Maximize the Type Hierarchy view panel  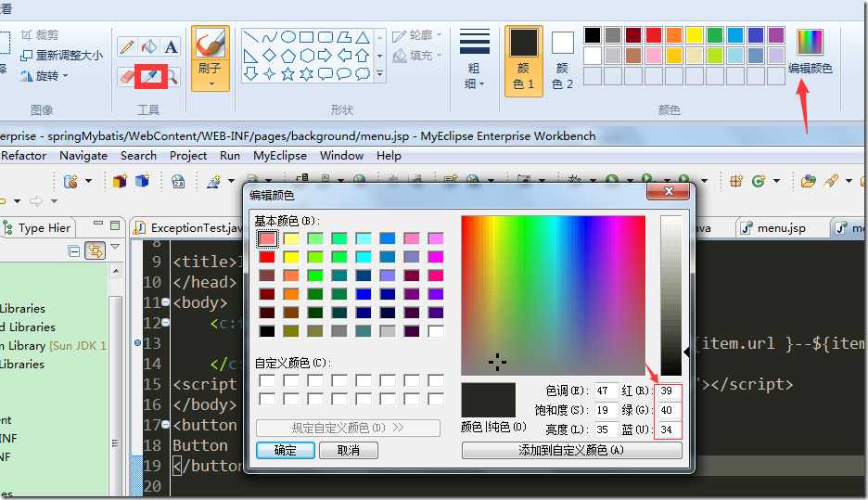click(x=115, y=224)
